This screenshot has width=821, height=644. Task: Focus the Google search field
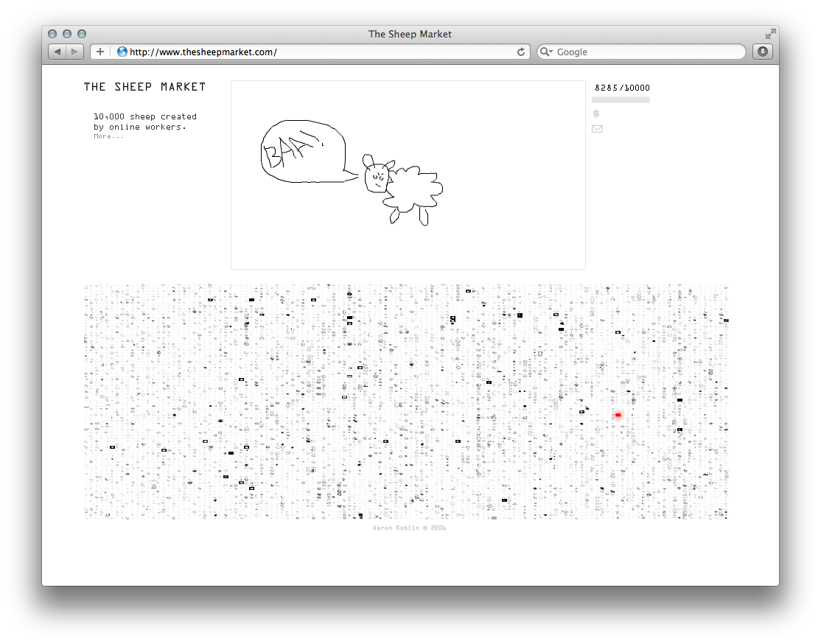click(649, 52)
